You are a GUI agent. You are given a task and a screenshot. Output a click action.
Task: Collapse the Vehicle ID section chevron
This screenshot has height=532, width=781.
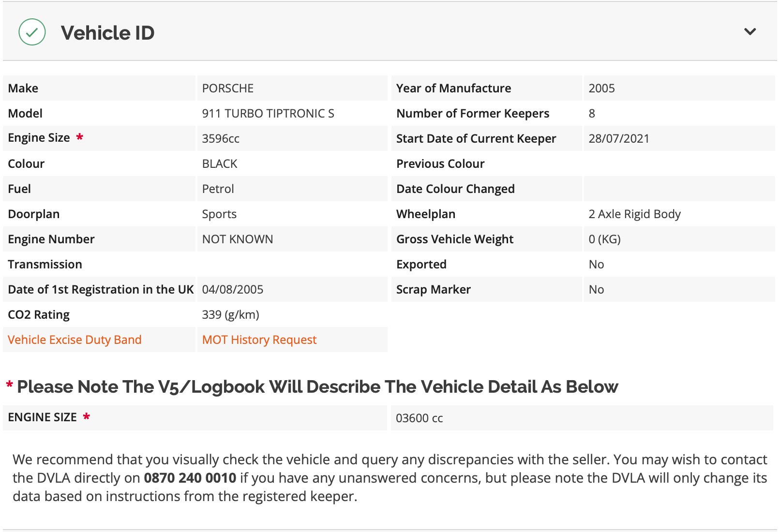click(750, 32)
